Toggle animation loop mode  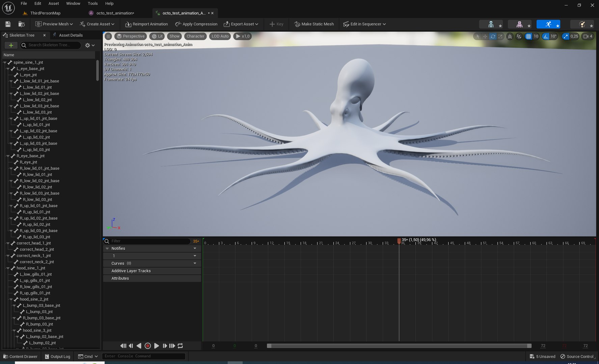(180, 346)
